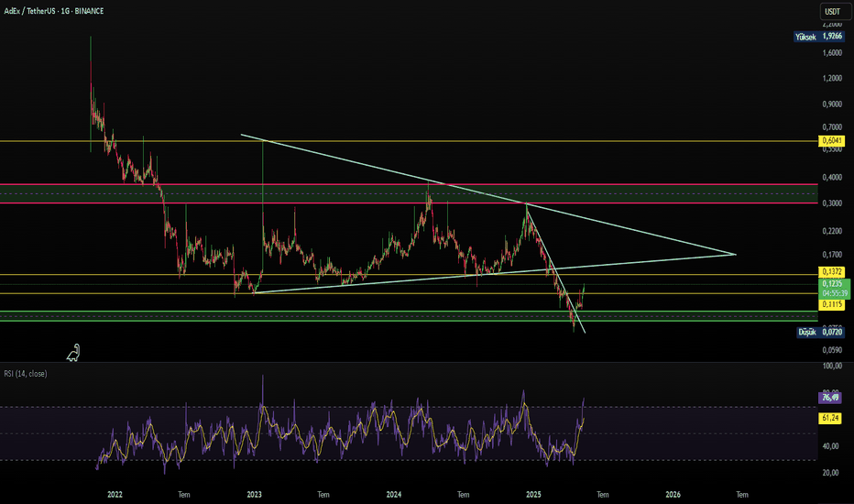854x504 pixels.
Task: Click the TradingView dinosaur logo icon
Action: click(x=73, y=353)
